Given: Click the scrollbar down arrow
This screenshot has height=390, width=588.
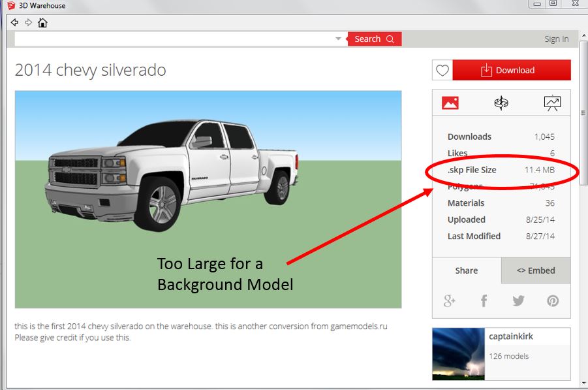Looking at the screenshot, I should [583, 383].
